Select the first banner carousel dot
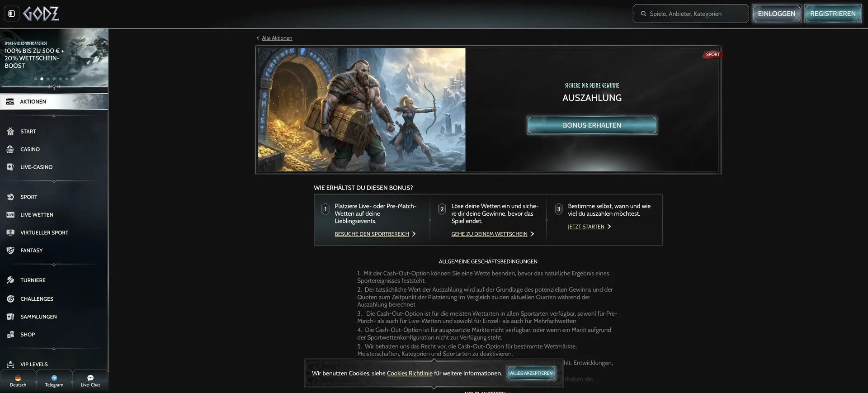The height and width of the screenshot is (393, 868). [x=36, y=79]
